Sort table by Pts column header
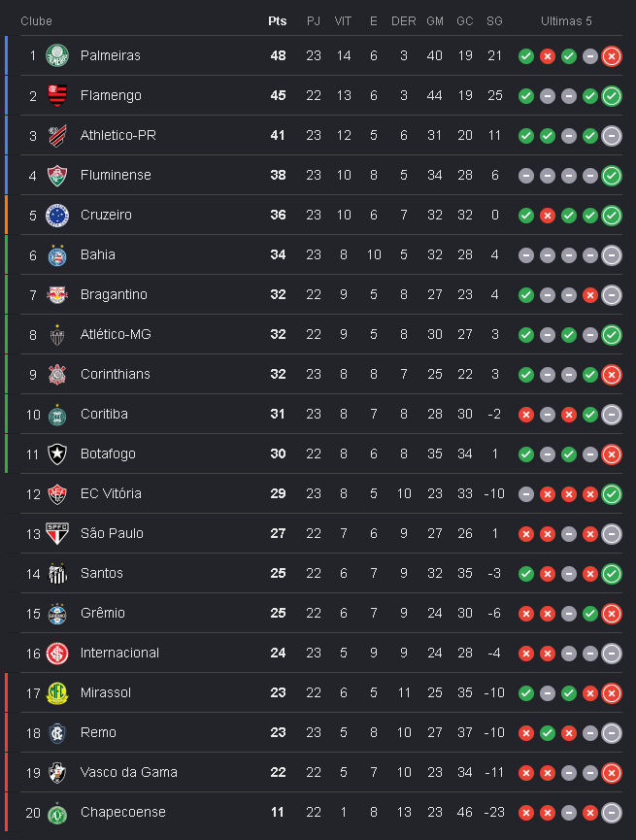 tap(278, 21)
